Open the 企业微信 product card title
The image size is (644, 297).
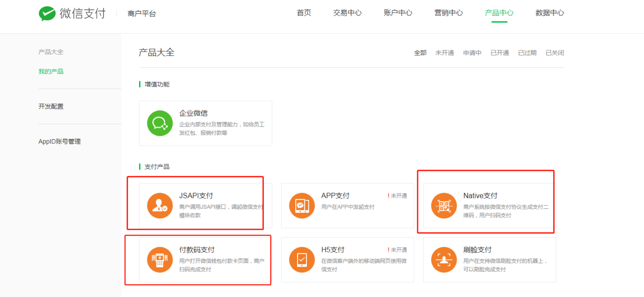click(x=193, y=113)
